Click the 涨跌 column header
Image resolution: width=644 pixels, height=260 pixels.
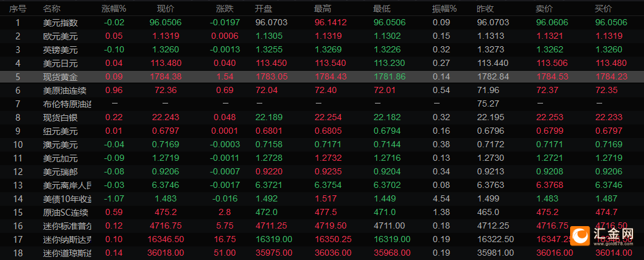pos(225,8)
